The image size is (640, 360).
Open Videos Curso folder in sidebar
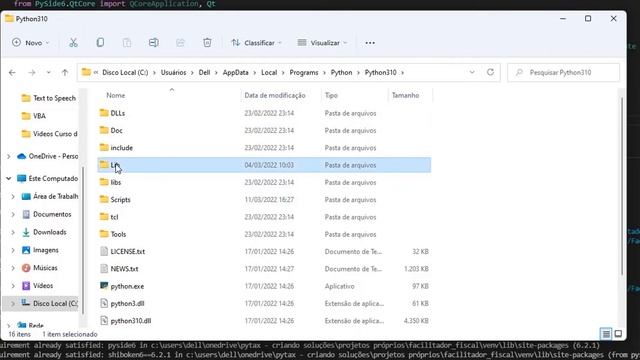tap(55, 134)
